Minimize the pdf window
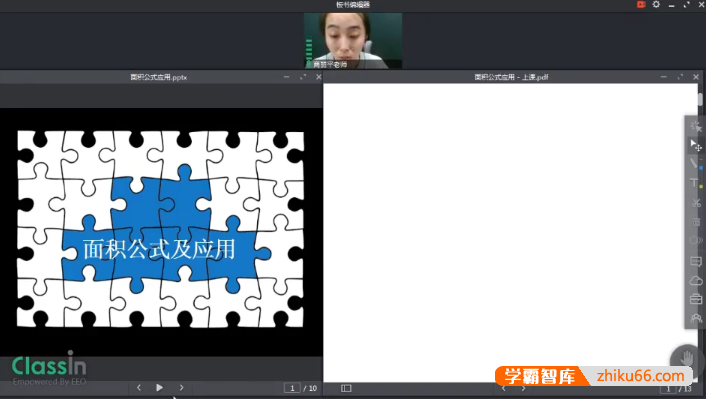706x399 pixels. pyautogui.click(x=664, y=77)
